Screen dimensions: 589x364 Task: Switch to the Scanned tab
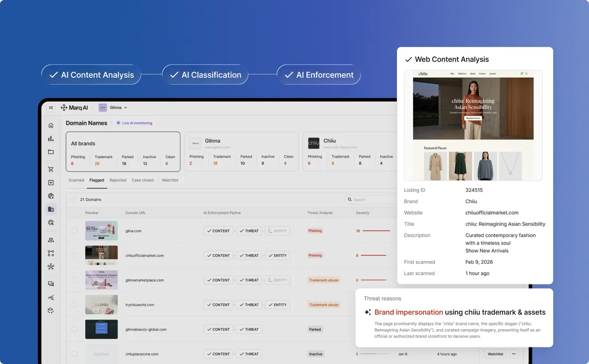pos(76,180)
